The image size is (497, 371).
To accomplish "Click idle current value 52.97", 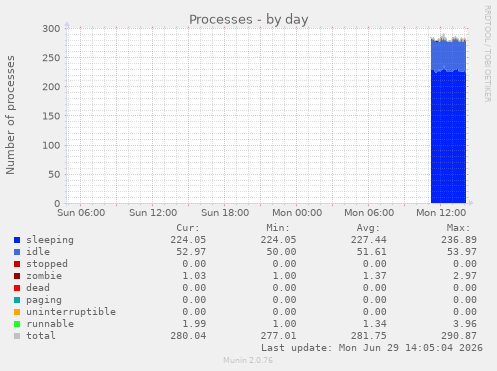I will tap(191, 252).
